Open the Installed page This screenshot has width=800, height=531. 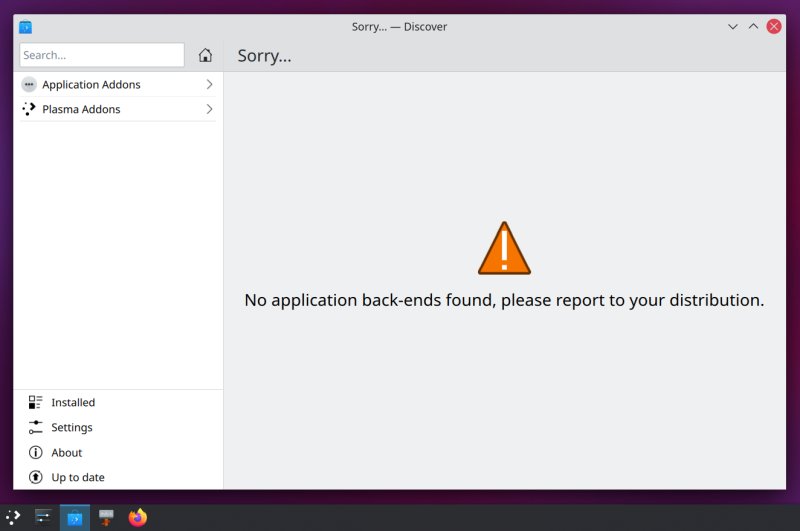click(x=118, y=402)
